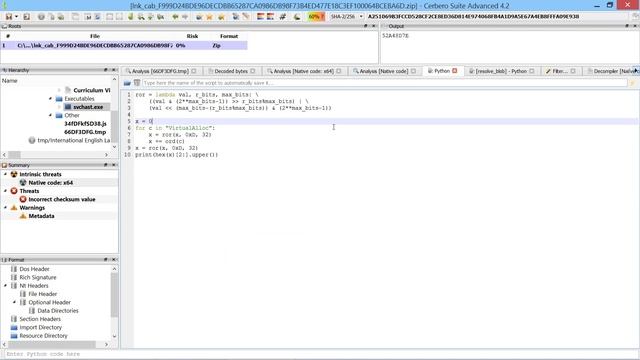Float the Output panel

[627, 26]
